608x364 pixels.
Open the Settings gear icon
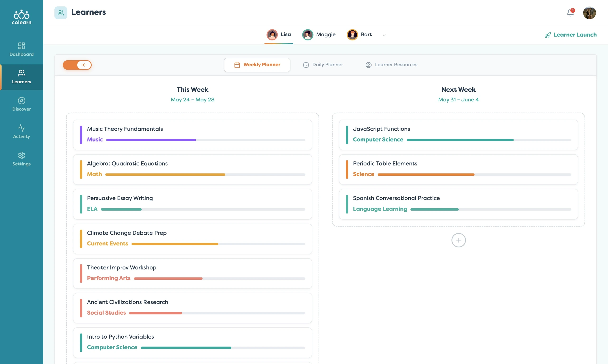click(x=22, y=156)
